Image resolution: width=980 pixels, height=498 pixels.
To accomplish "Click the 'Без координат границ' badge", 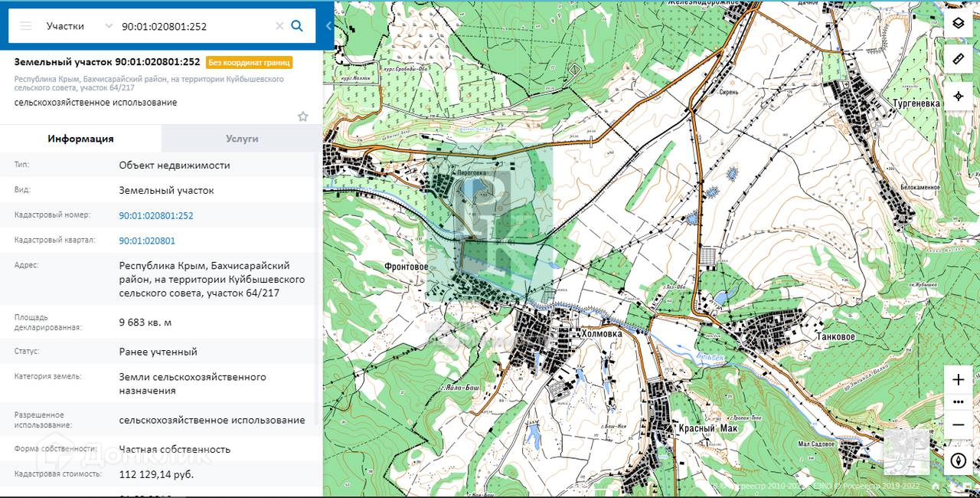I will point(249,62).
